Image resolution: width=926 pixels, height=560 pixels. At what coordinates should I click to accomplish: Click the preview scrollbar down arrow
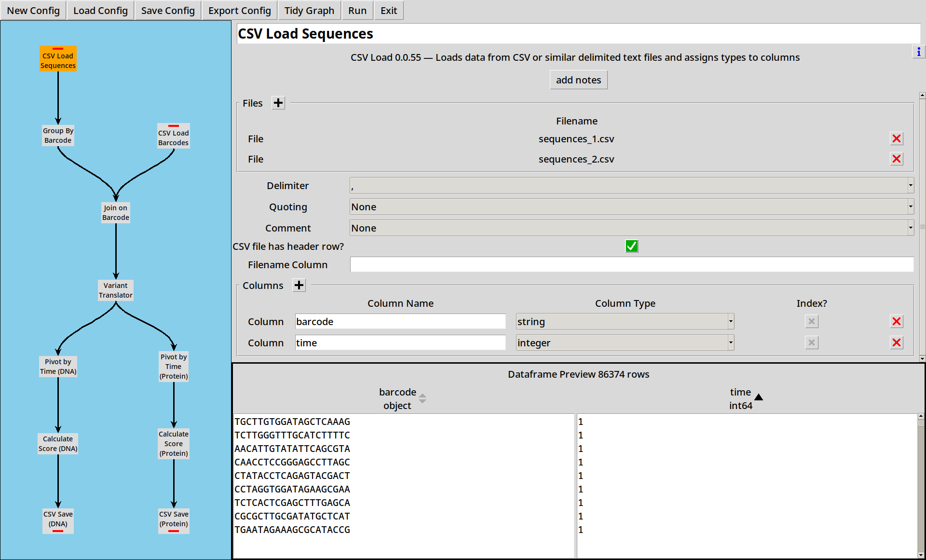(x=921, y=555)
